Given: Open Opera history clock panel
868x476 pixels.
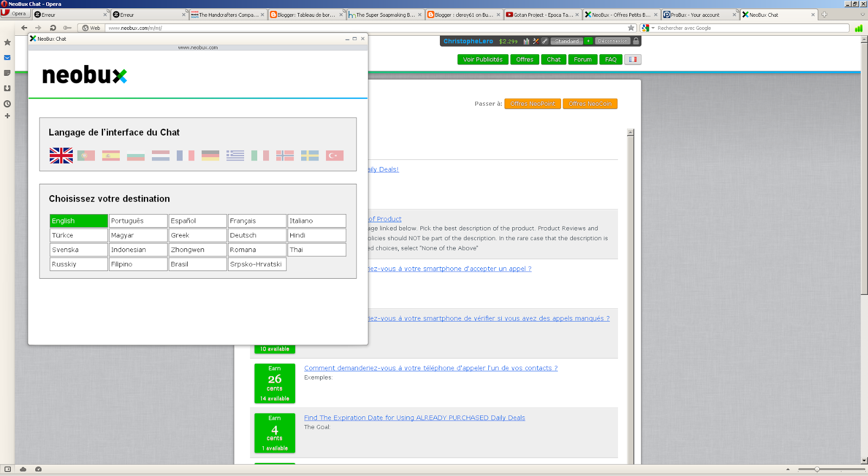Looking at the screenshot, I should coord(8,104).
